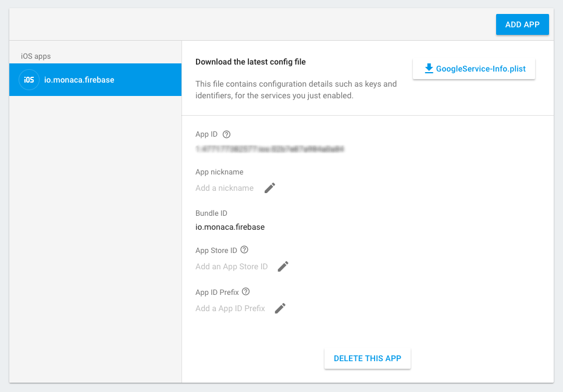The height and width of the screenshot is (392, 563).
Task: Click the ADD APP button
Action: tap(522, 24)
